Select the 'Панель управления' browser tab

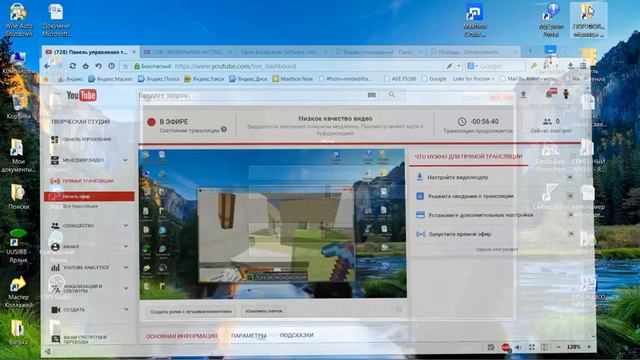click(x=91, y=52)
